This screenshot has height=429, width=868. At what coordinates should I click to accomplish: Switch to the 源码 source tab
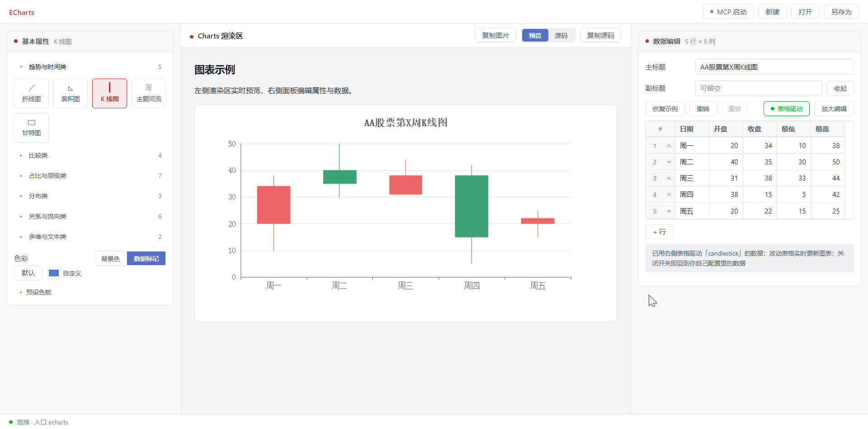(x=561, y=36)
